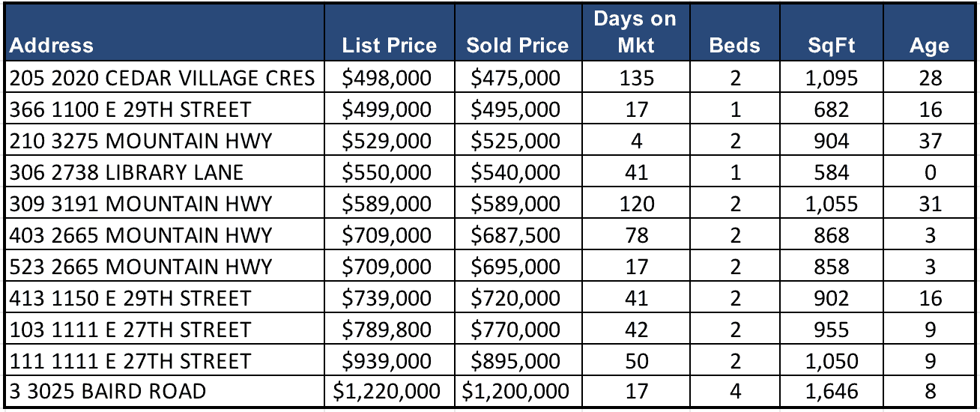Select the Sold Price column header

pos(517,45)
